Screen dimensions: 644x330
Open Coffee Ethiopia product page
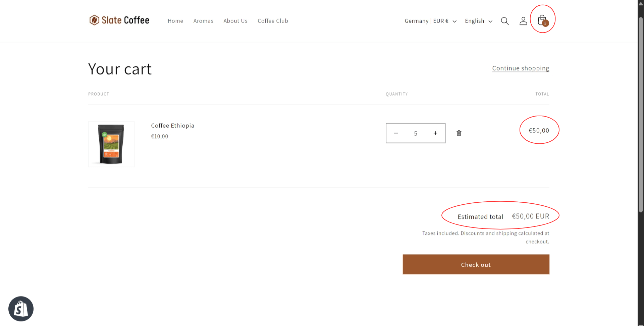[172, 125]
